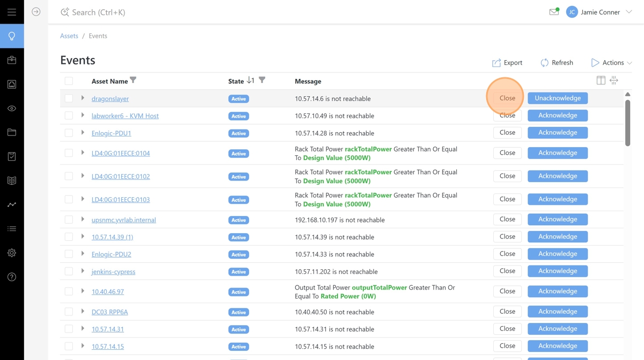Screen dimensions: 644x360
Task: Click the trend chart icon in the sidebar
Action: (x=12, y=205)
